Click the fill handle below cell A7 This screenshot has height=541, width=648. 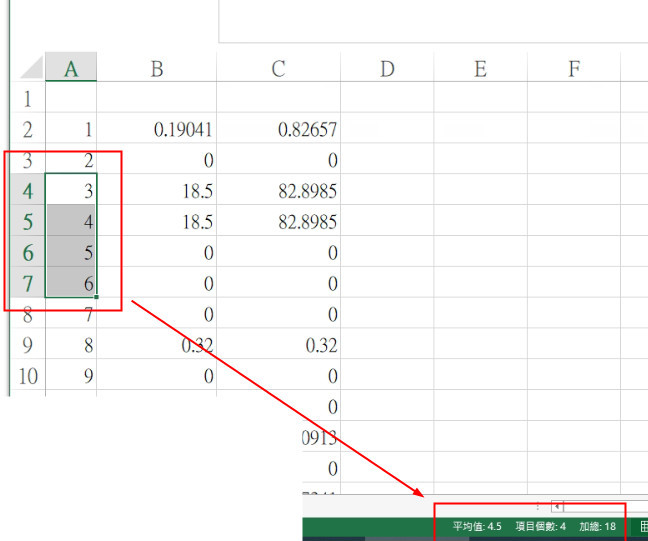[96, 297]
